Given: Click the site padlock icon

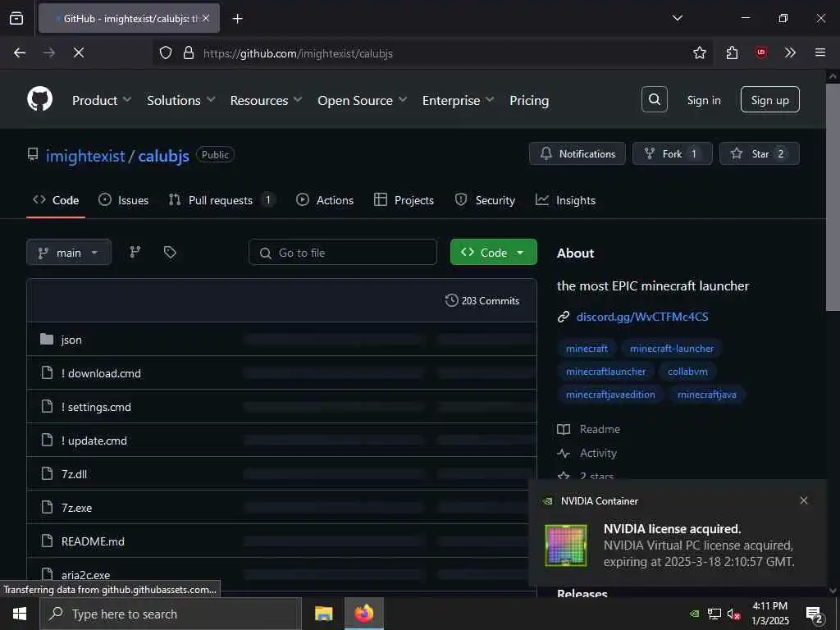Looking at the screenshot, I should pyautogui.click(x=188, y=52).
